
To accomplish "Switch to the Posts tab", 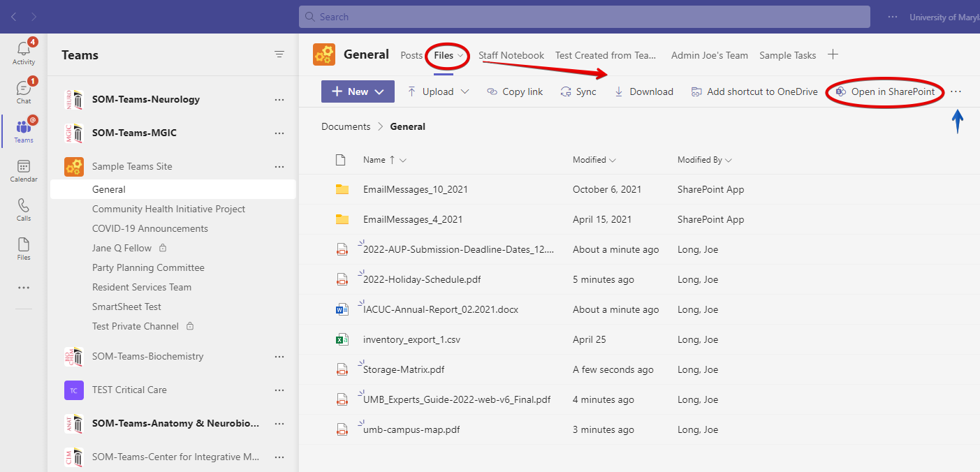I will pyautogui.click(x=411, y=55).
